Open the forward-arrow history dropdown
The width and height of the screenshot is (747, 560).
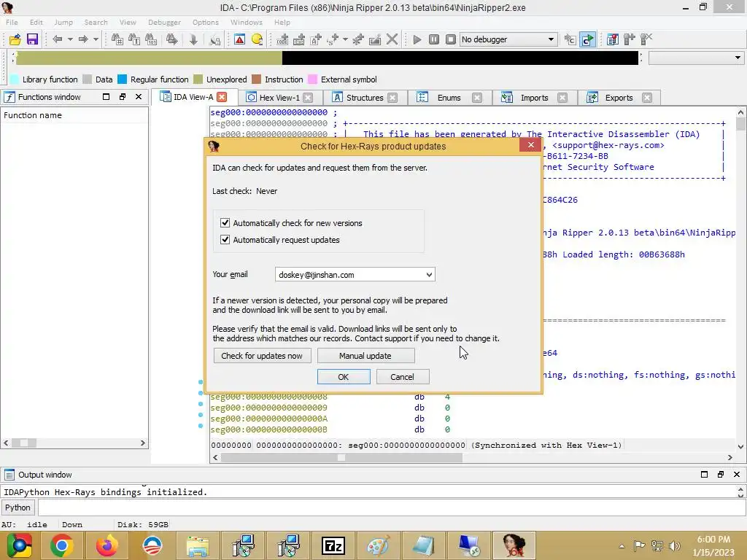click(x=96, y=39)
